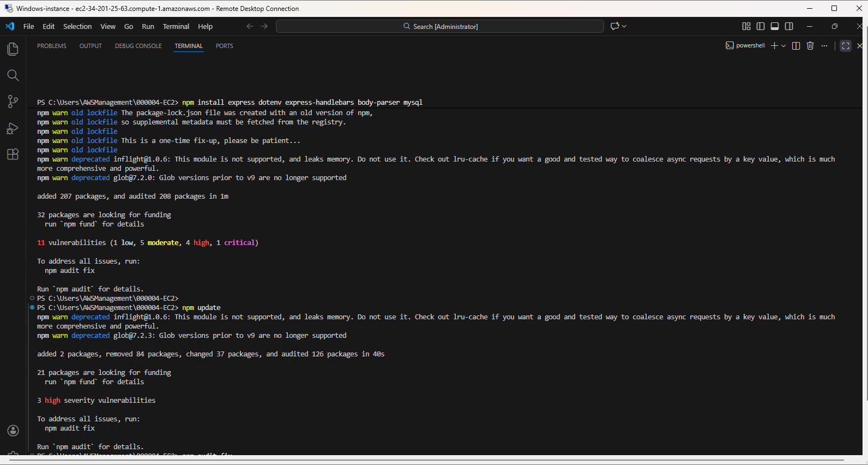The width and height of the screenshot is (868, 465).
Task: Click the Remote Desktop Connection title icon
Action: click(x=8, y=8)
